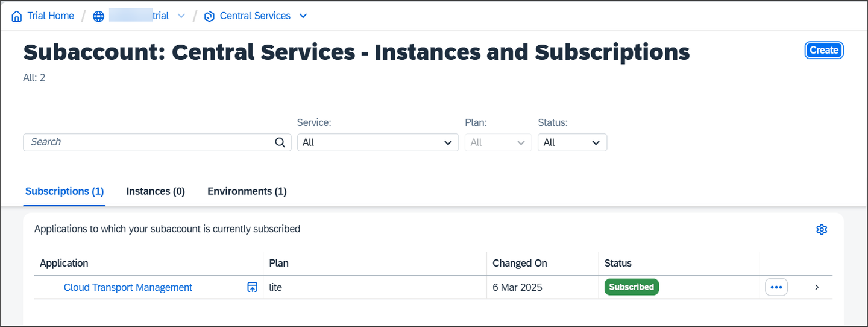Click the All: 2 count text

pyautogui.click(x=34, y=78)
